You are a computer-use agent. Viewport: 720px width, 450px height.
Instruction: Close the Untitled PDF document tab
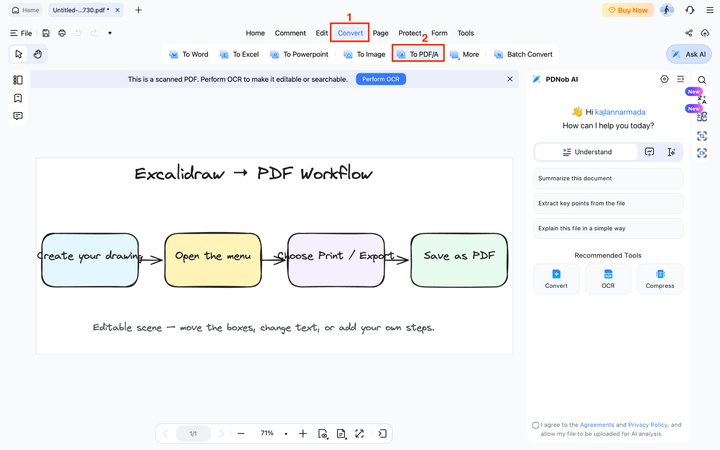click(x=117, y=10)
